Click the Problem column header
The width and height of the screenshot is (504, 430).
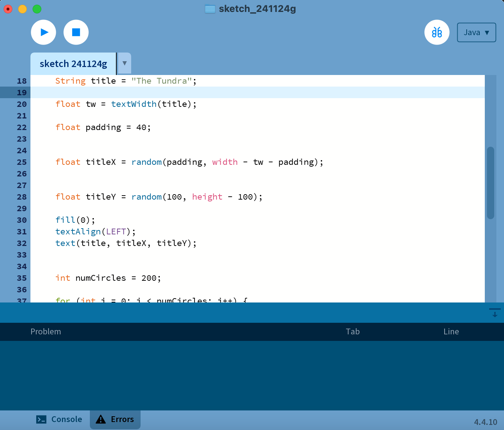(x=46, y=331)
